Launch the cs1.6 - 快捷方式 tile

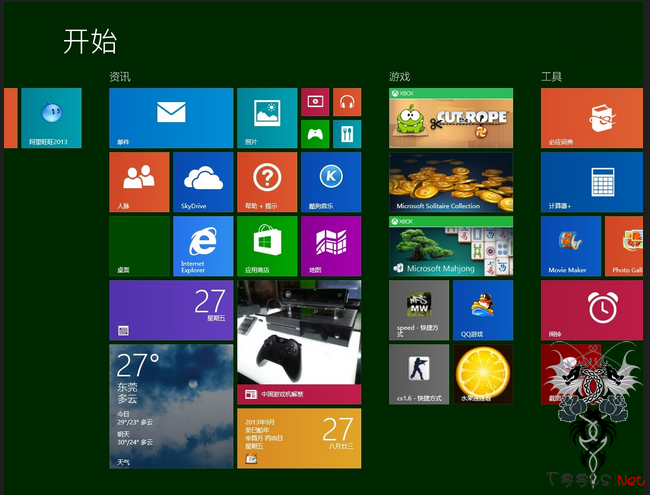coord(419,374)
